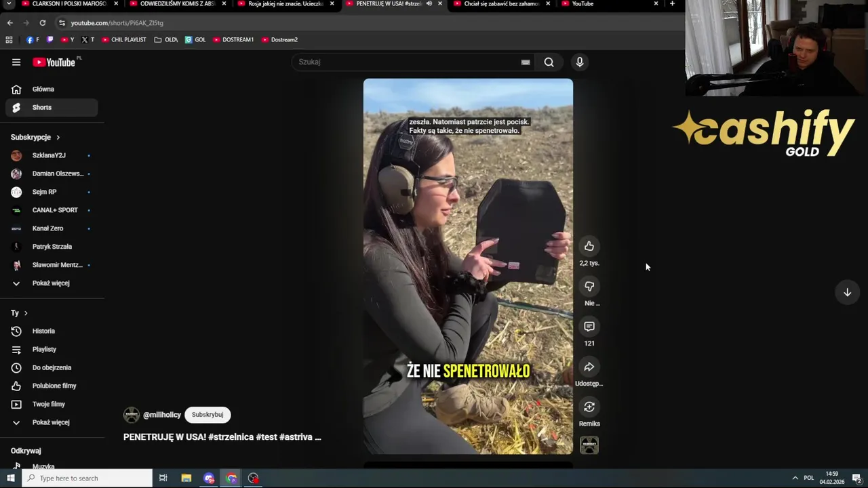Open a new browser tab with plus

tap(672, 4)
